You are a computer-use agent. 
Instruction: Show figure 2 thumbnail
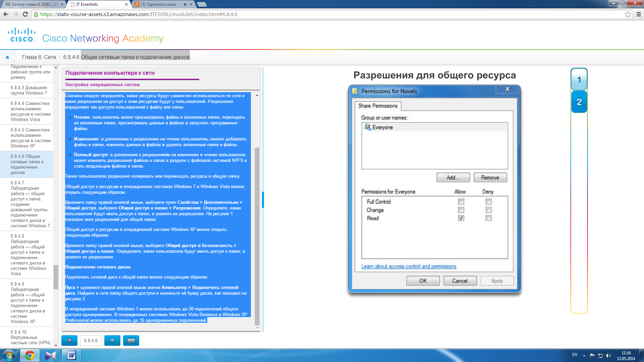(x=579, y=102)
